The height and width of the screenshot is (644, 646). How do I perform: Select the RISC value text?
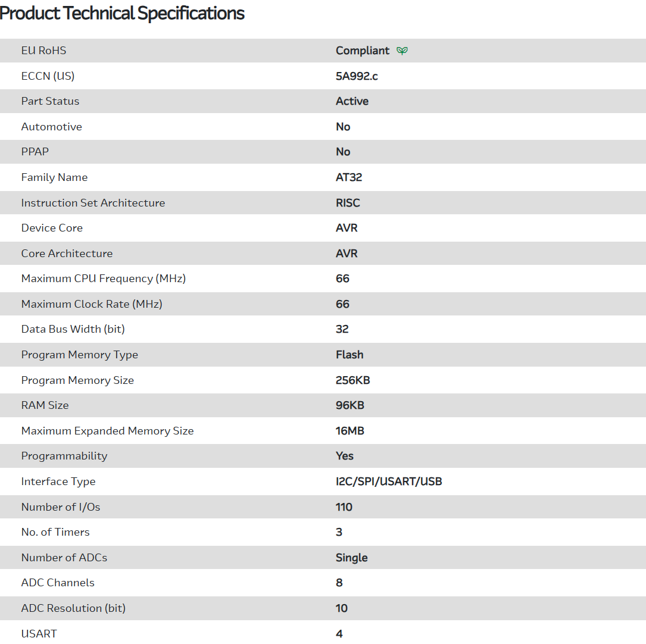(x=348, y=203)
